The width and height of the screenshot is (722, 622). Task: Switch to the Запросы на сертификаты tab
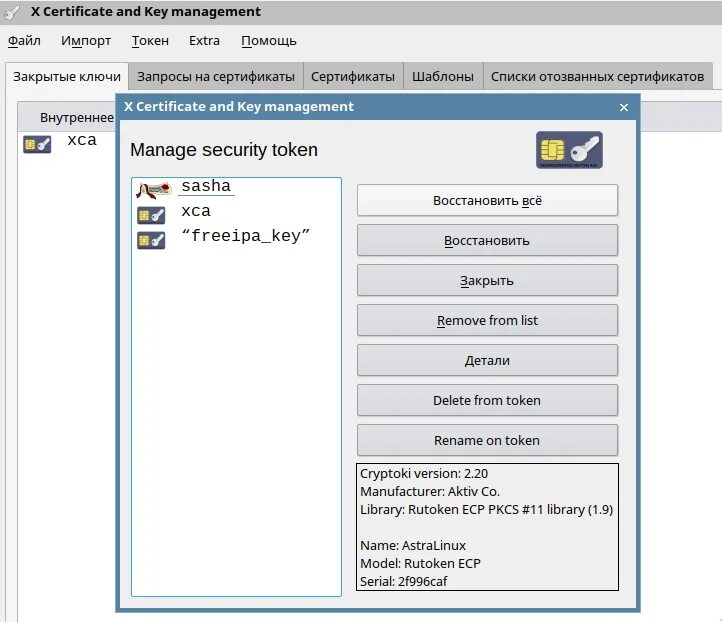[x=215, y=76]
